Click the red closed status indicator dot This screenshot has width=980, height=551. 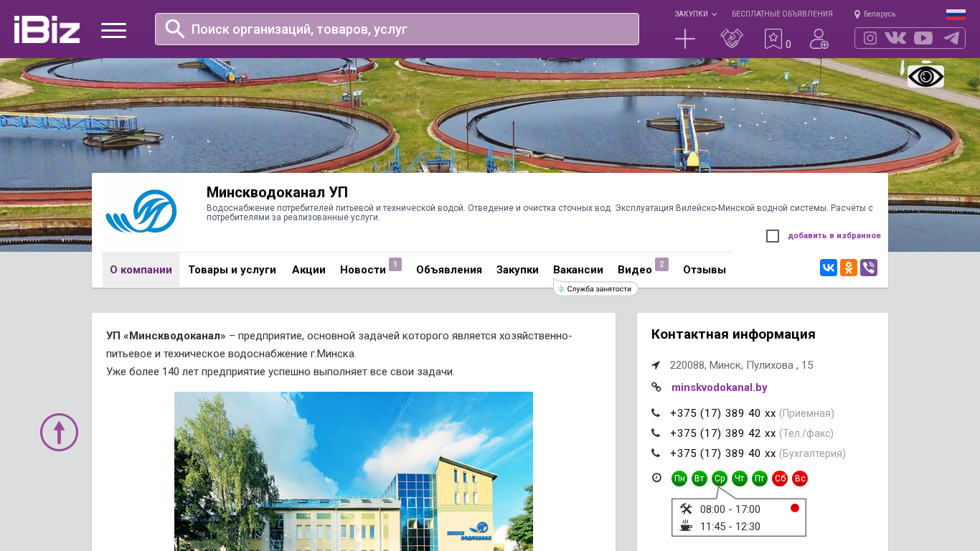pos(795,508)
